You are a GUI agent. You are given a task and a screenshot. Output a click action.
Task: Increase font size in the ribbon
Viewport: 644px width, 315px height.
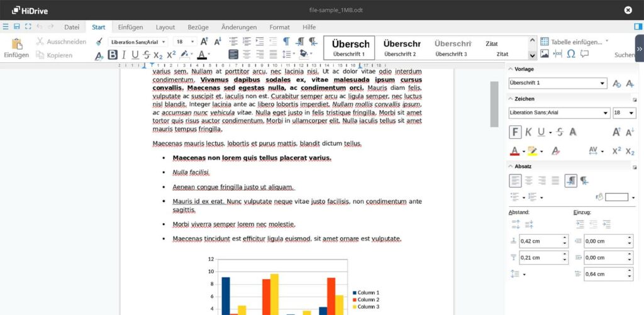204,41
